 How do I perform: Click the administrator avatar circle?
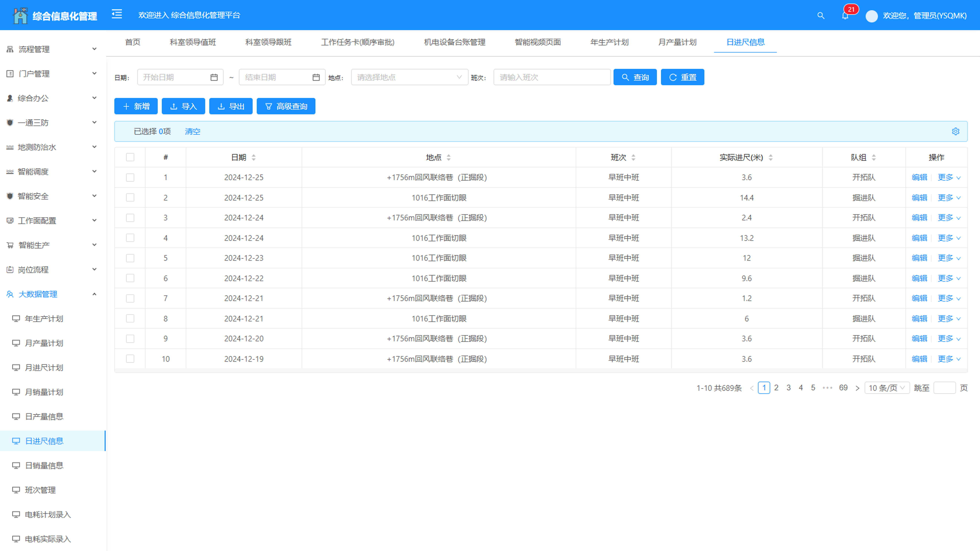pyautogui.click(x=872, y=16)
